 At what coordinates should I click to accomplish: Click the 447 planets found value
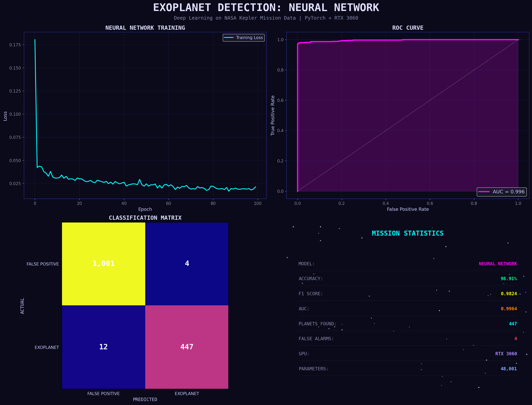pyautogui.click(x=513, y=324)
